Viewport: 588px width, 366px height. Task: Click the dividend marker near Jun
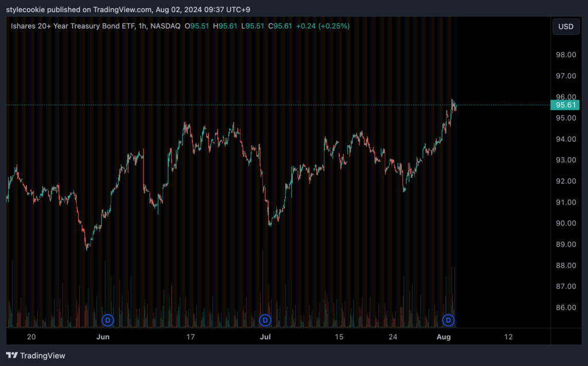pos(107,320)
